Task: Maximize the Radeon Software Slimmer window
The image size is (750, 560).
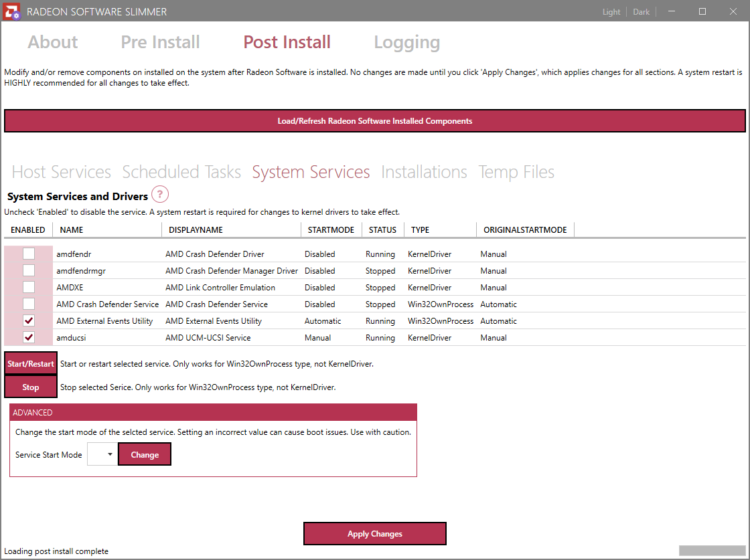Action: coord(702,11)
